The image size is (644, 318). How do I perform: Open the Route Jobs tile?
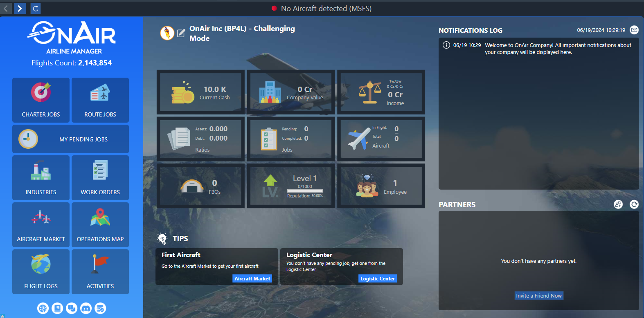[100, 100]
